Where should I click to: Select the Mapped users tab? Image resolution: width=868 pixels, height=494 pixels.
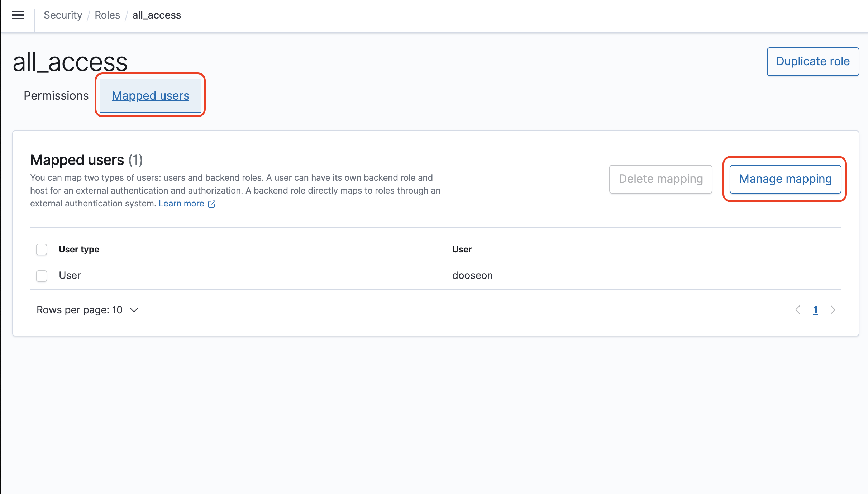[x=150, y=96]
